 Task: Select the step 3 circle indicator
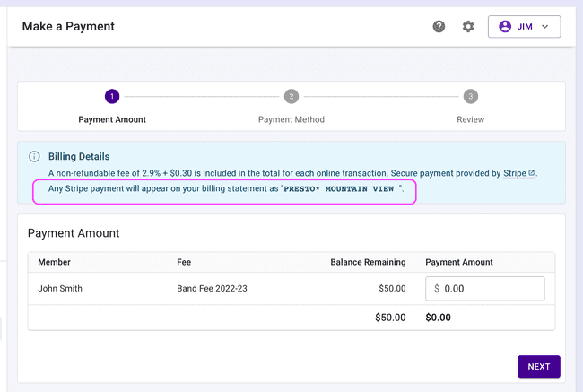[470, 97]
